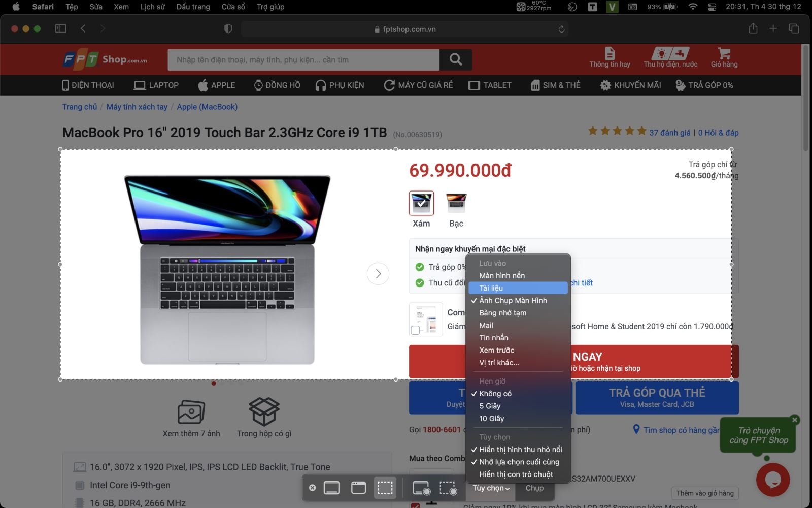This screenshot has height=508, width=812.
Task: Choose Màn hình nền as save location
Action: point(518,275)
